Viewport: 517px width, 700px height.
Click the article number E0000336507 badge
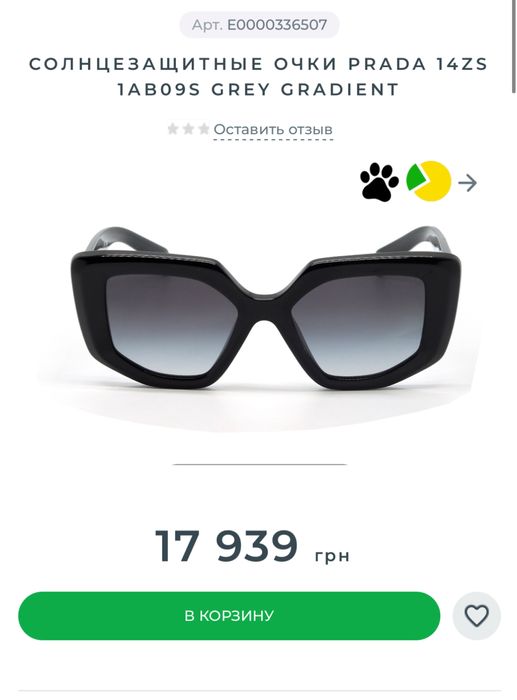point(259,25)
